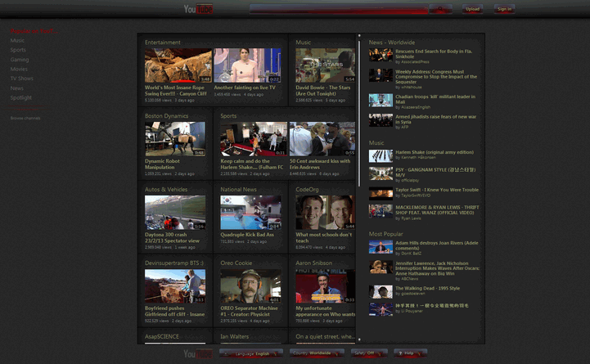Click the Browse channels link
Viewport: 590px width, 364px height.
tap(25, 118)
